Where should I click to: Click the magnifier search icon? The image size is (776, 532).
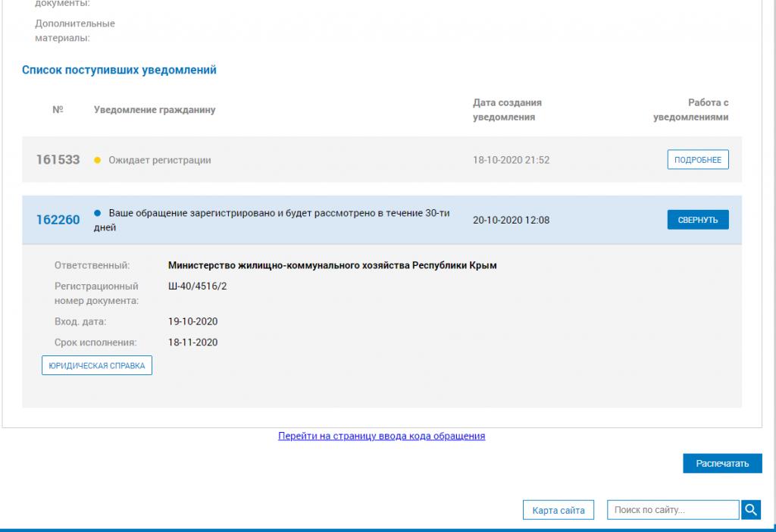coord(750,510)
